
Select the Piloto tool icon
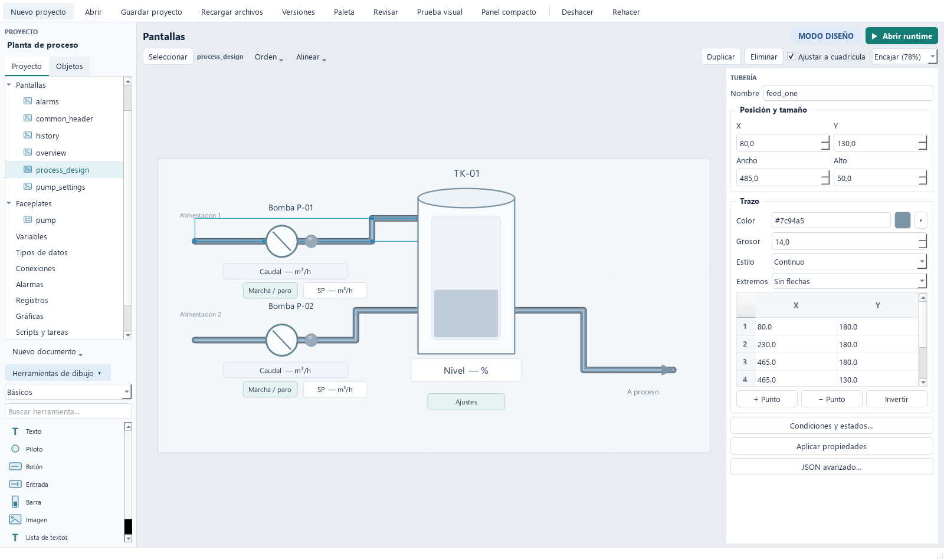click(x=15, y=449)
